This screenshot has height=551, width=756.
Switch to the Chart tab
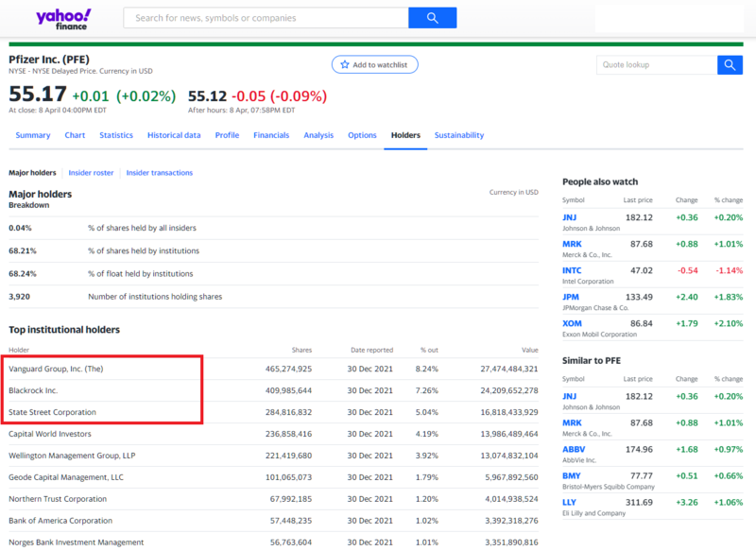(74, 135)
